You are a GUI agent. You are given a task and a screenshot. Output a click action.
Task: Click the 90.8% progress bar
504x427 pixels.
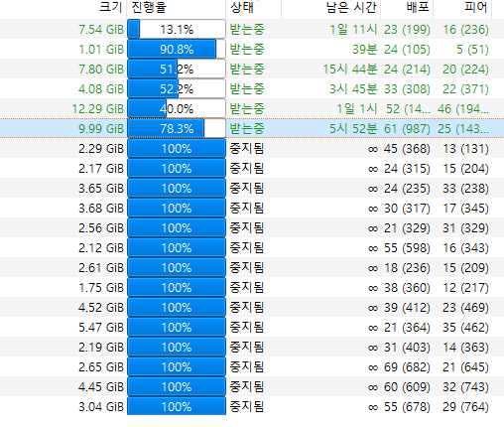[177, 49]
